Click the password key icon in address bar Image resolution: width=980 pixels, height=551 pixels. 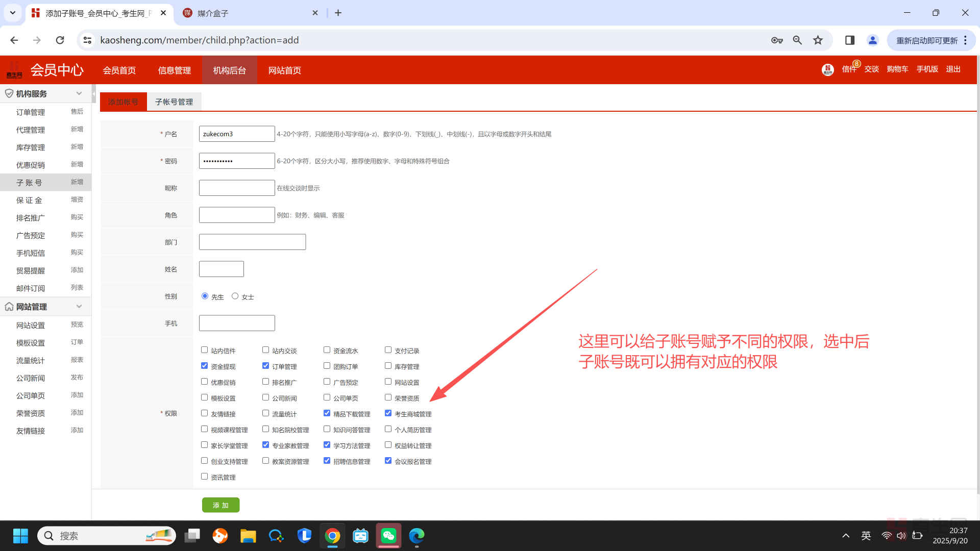pos(777,40)
